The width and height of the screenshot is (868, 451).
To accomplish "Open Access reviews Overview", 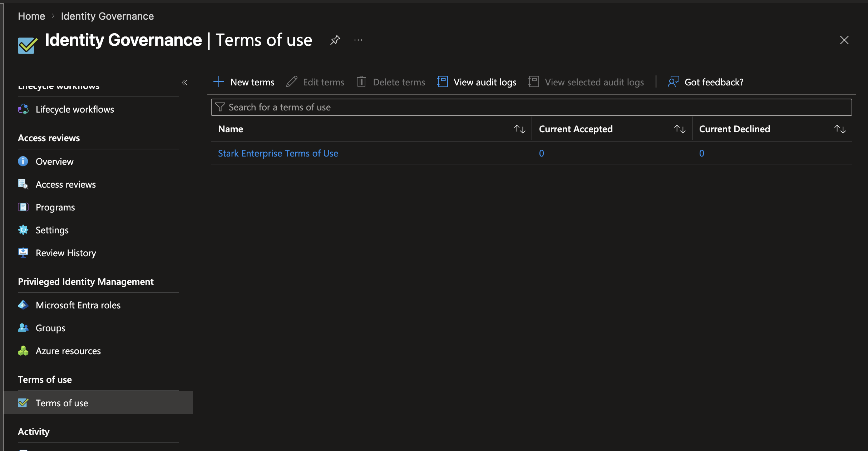I will click(55, 162).
